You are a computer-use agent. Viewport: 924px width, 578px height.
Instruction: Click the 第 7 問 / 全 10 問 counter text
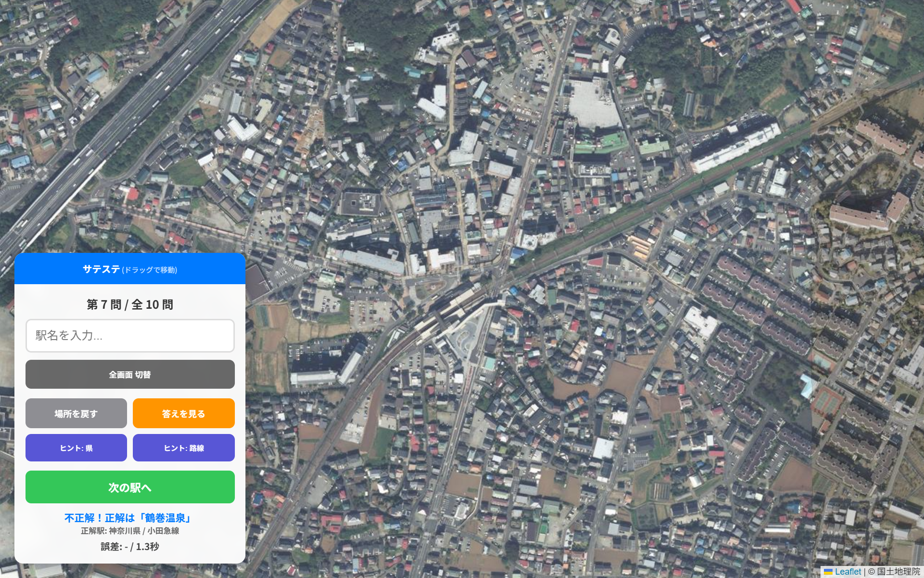(130, 304)
